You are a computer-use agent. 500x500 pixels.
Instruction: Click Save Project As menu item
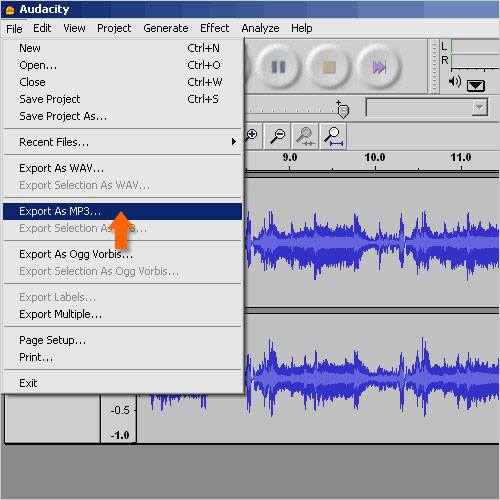pyautogui.click(x=122, y=116)
